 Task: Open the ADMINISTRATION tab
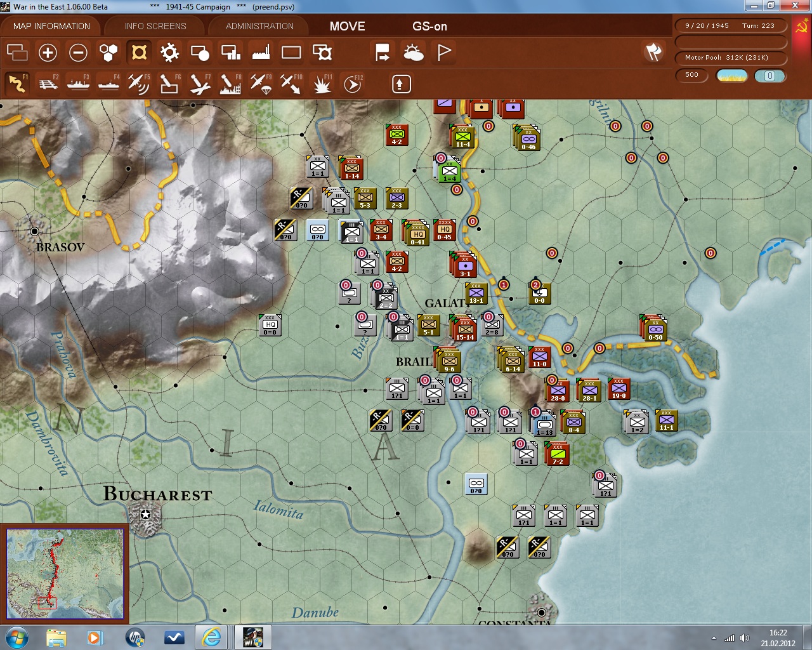259,26
